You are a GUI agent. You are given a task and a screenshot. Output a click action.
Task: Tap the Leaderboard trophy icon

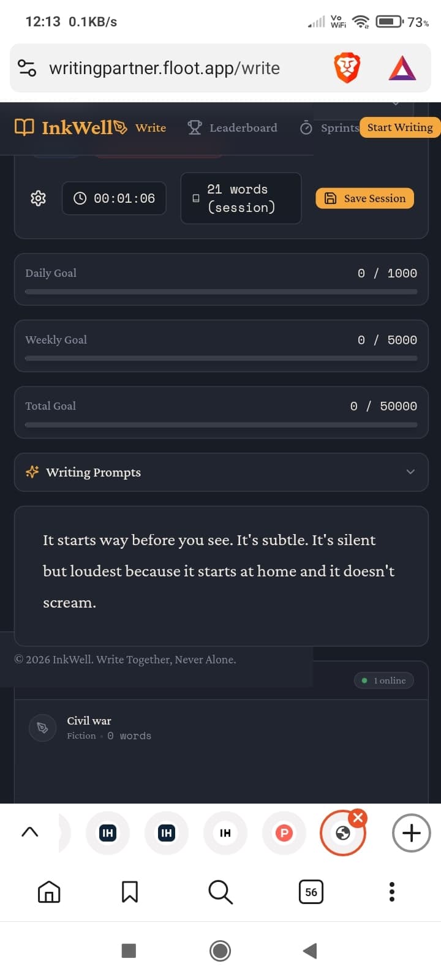(194, 127)
